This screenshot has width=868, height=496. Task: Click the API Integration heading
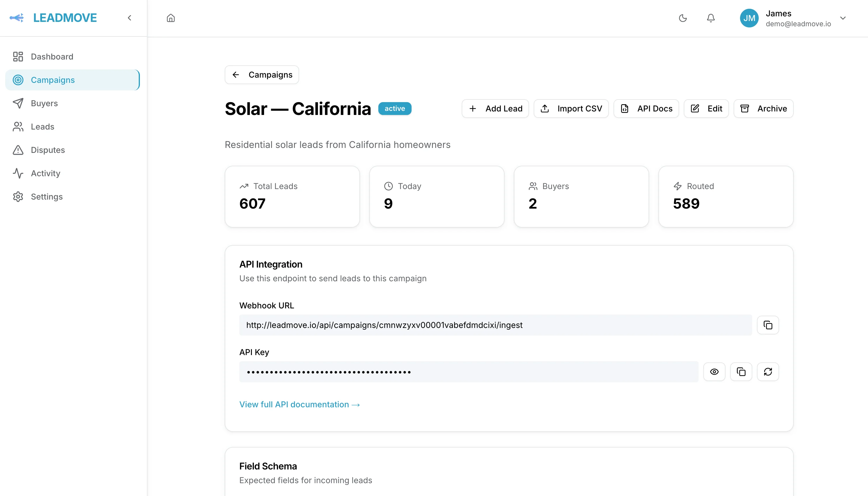(270, 264)
